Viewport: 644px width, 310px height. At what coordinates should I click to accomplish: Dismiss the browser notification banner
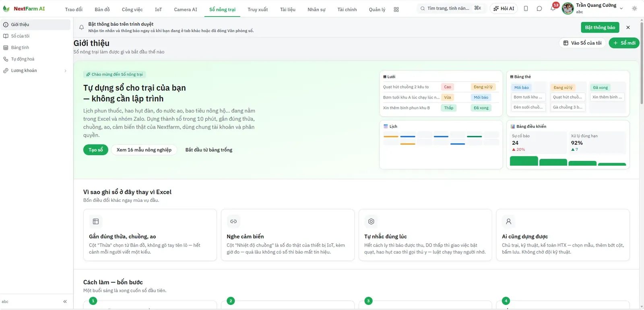pyautogui.click(x=628, y=27)
